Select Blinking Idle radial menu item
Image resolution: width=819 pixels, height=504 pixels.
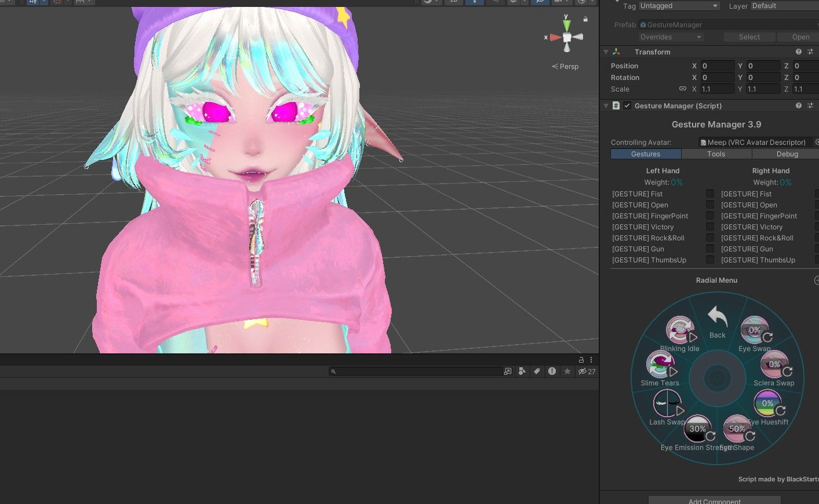coord(680,330)
